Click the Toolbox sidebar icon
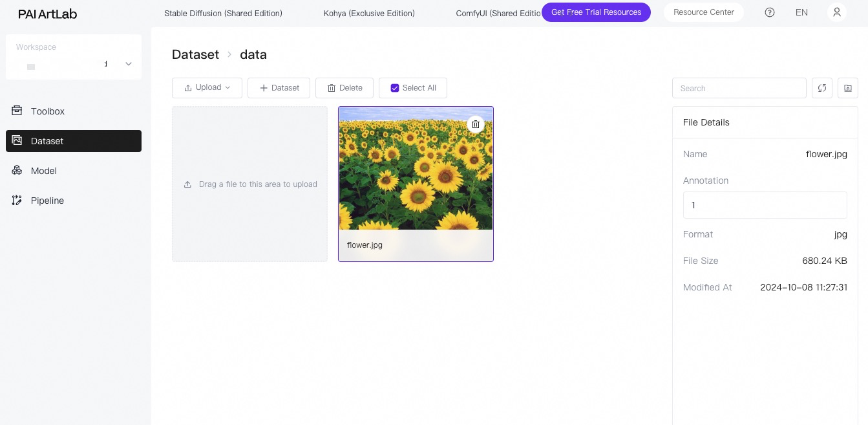Image resolution: width=868 pixels, height=425 pixels. (x=17, y=111)
